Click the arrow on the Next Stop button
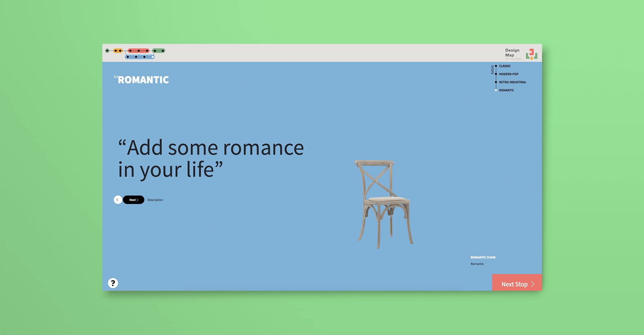 pos(533,284)
